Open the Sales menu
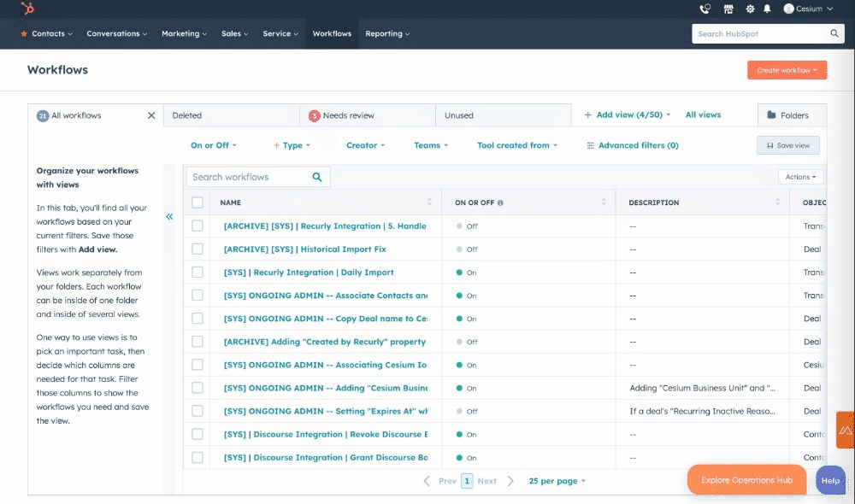This screenshot has width=855, height=504. pyautogui.click(x=234, y=34)
